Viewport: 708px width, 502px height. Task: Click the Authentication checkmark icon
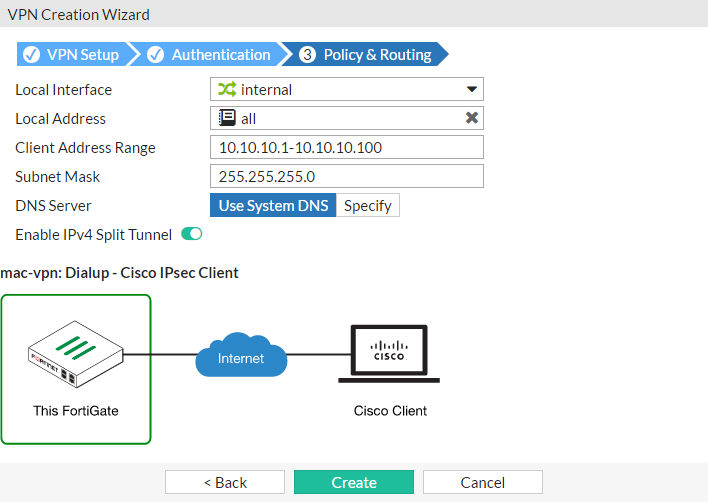pyautogui.click(x=155, y=55)
